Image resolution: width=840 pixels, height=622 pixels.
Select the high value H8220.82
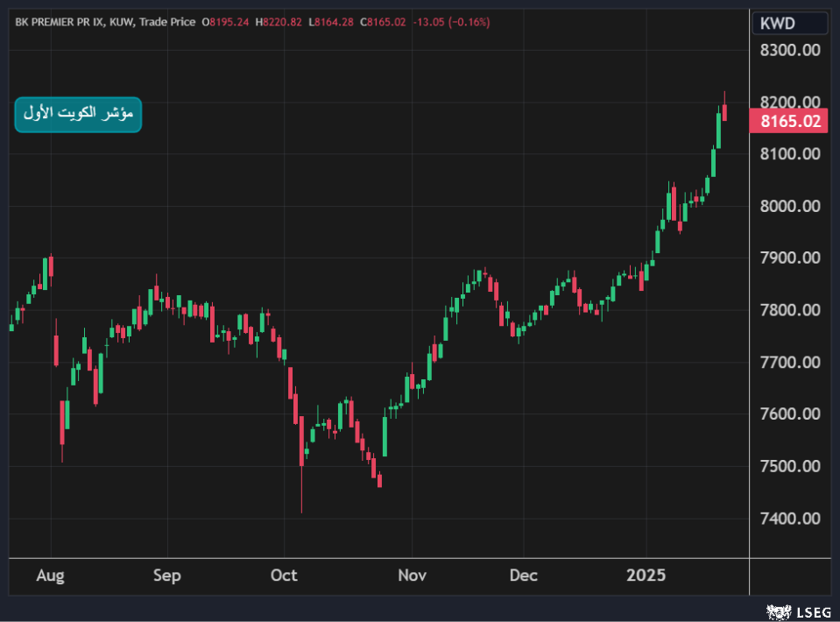coord(279,22)
